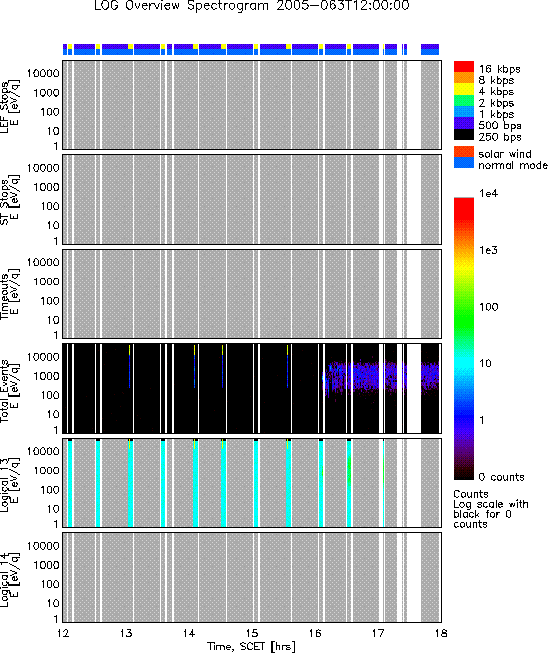
Task: Click the Total Events spike near hour 14
Action: pos(194,366)
